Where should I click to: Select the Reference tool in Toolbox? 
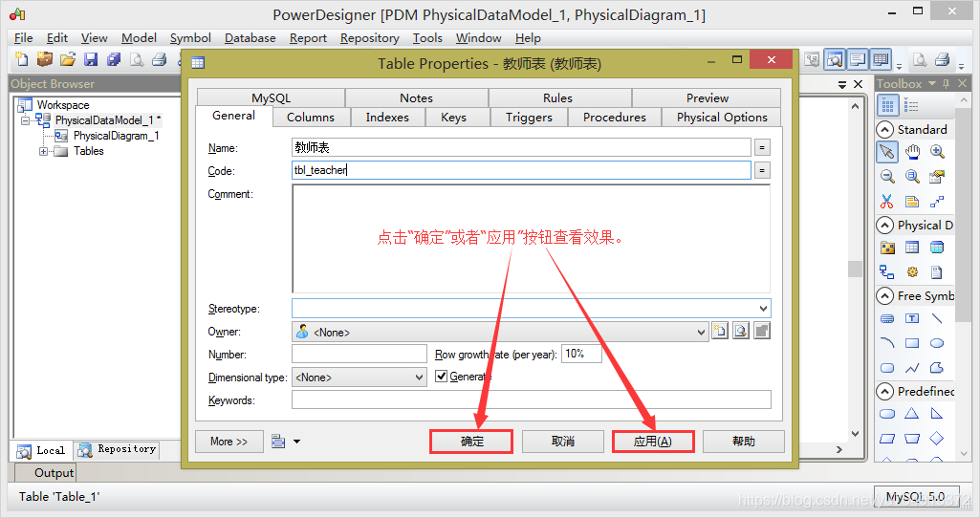pyautogui.click(x=887, y=271)
